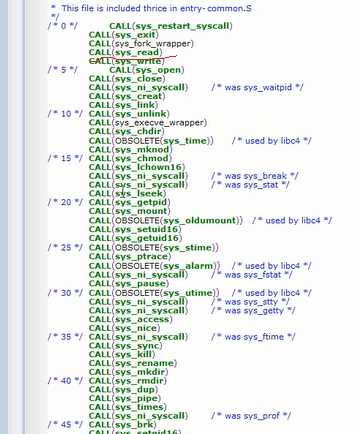Click the CALL(sys_rmdir) line
The image size is (362, 434).
128,381
